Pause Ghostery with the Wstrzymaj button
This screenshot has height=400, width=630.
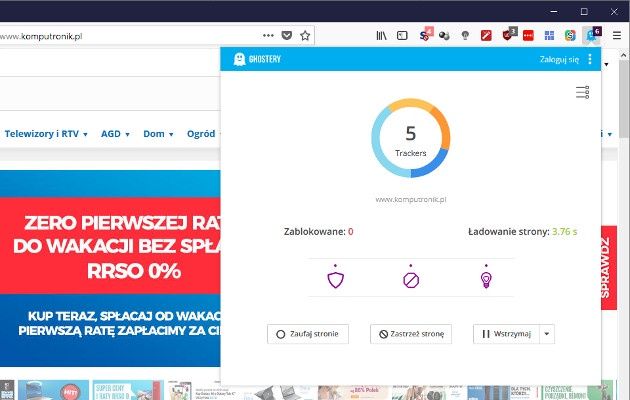(x=506, y=334)
